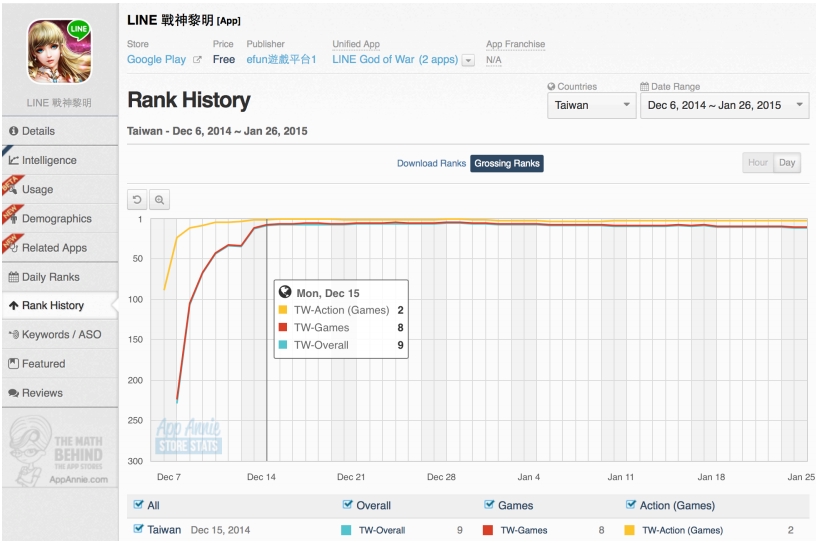This screenshot has height=543, width=816.
Task: Select Daily Ranks in the sidebar
Action: point(60,277)
